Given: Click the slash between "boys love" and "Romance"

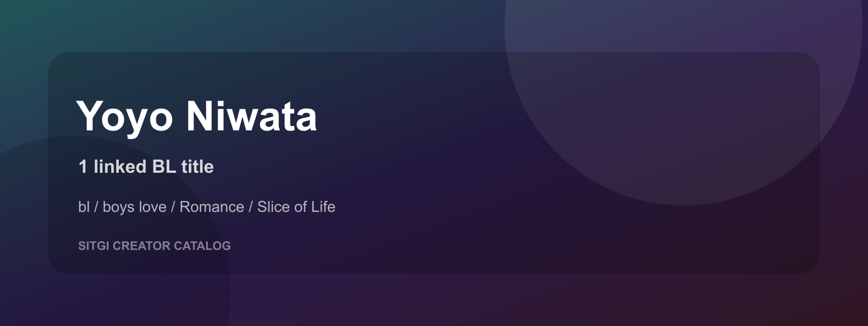Looking at the screenshot, I should pyautogui.click(x=173, y=207).
